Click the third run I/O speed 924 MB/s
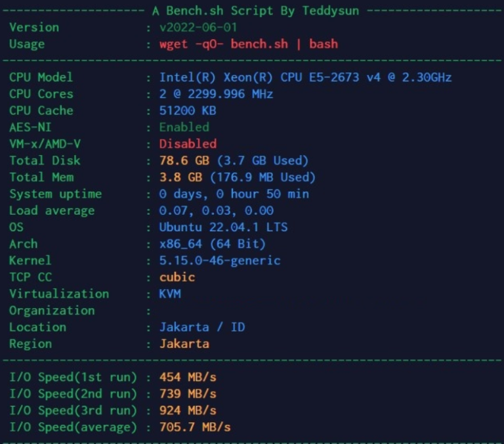The height and width of the screenshot is (444, 504). pos(188,411)
